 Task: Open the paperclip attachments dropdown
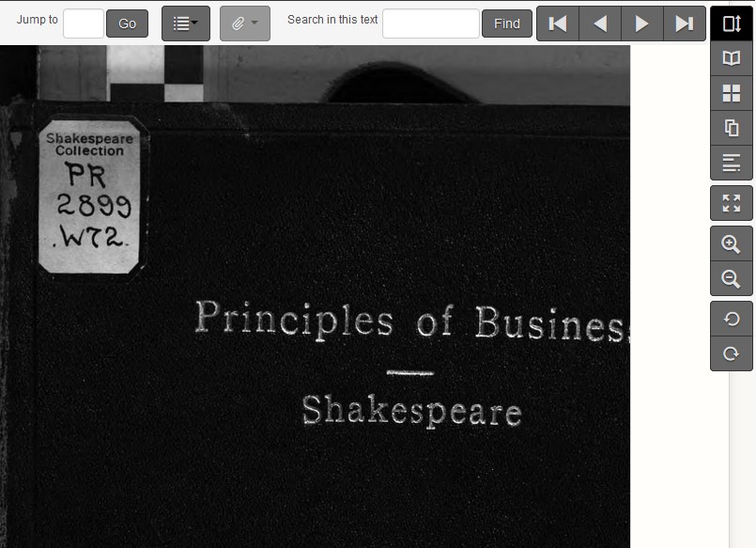pos(245,23)
